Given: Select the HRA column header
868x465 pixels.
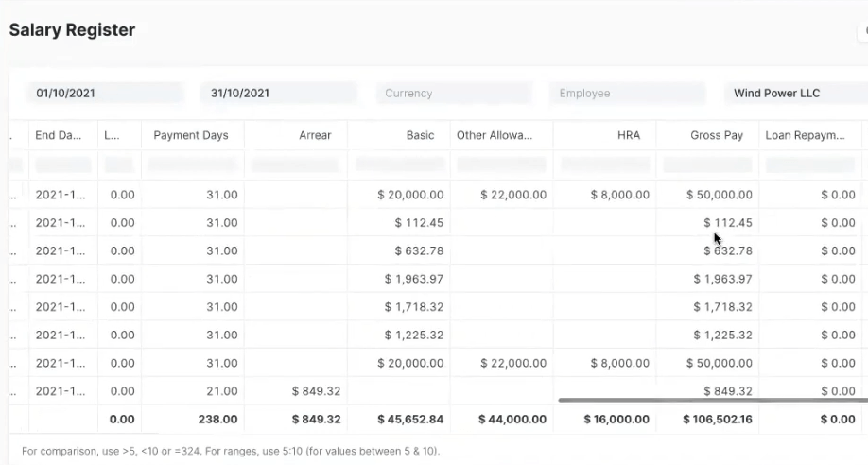Looking at the screenshot, I should point(604,135).
